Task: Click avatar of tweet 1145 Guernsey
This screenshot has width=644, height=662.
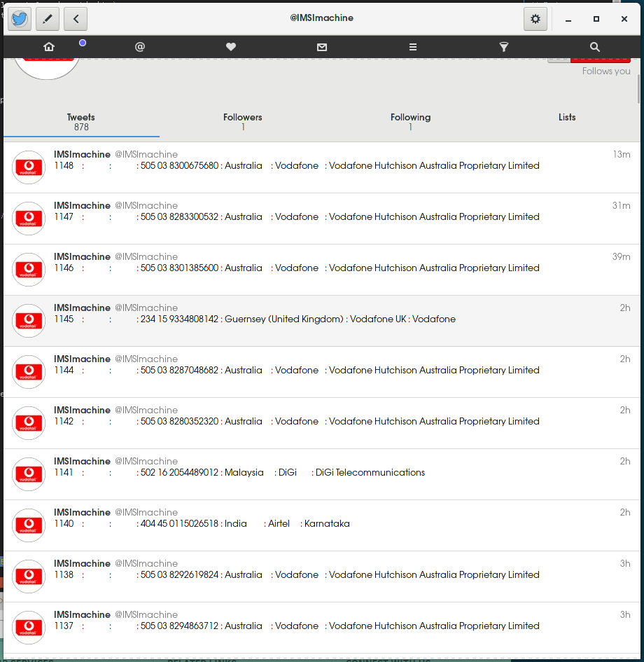Action: point(29,320)
